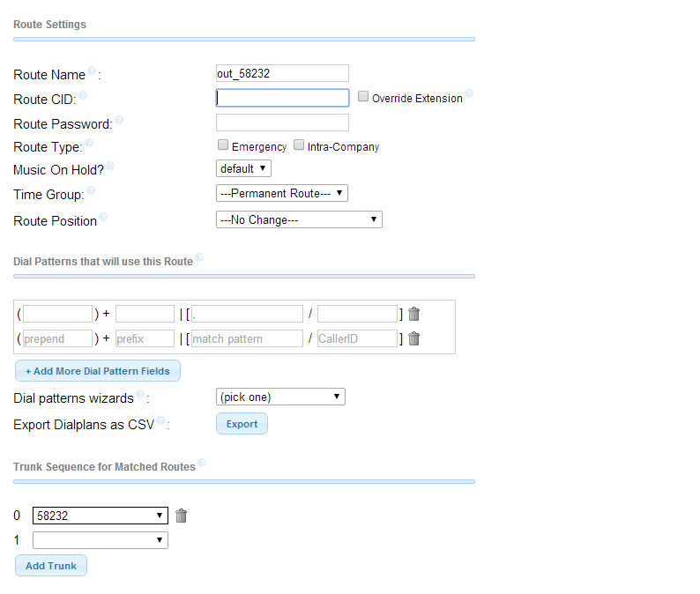Click the help icon next to Route CID
Image resolution: width=700 pixels, height=594 pixels.
[83, 95]
